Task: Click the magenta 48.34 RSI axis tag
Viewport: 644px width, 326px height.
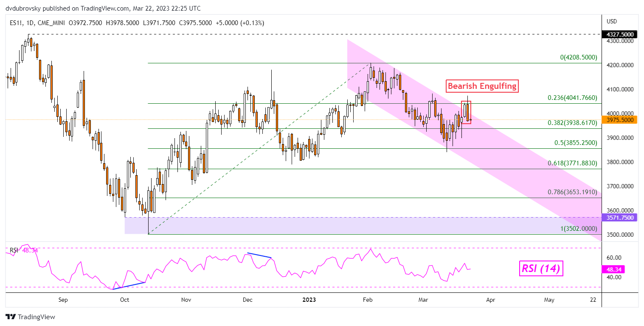Action: point(613,269)
